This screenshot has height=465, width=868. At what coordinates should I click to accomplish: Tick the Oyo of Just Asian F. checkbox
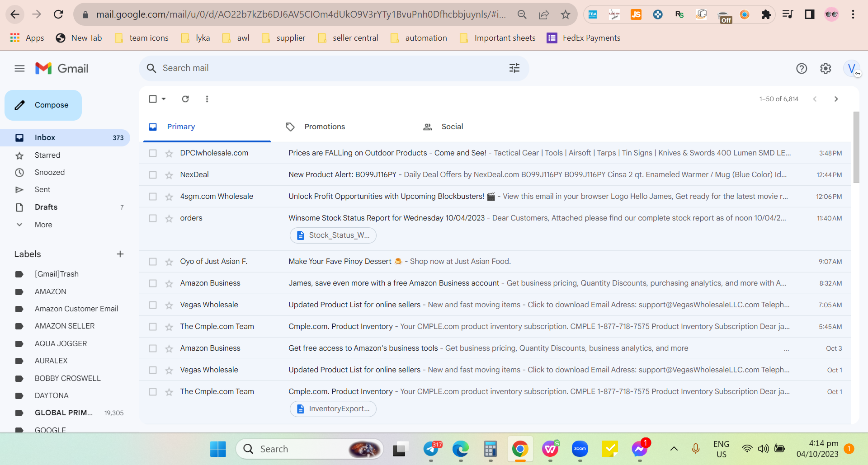pyautogui.click(x=153, y=262)
